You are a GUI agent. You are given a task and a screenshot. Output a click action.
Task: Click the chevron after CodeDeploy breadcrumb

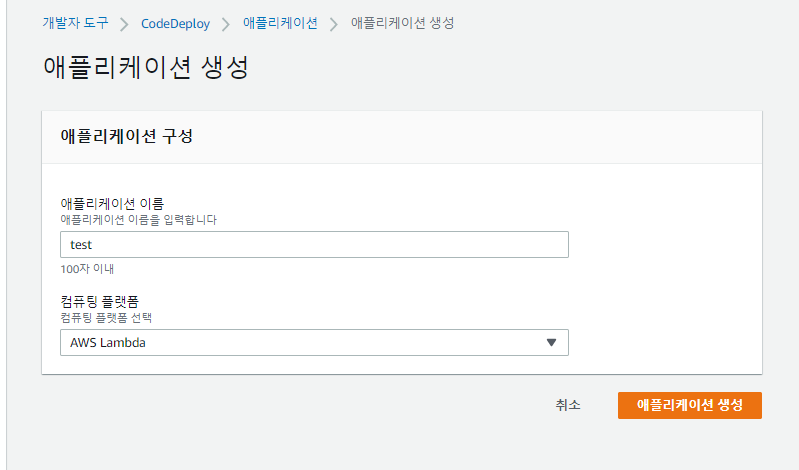[226, 23]
